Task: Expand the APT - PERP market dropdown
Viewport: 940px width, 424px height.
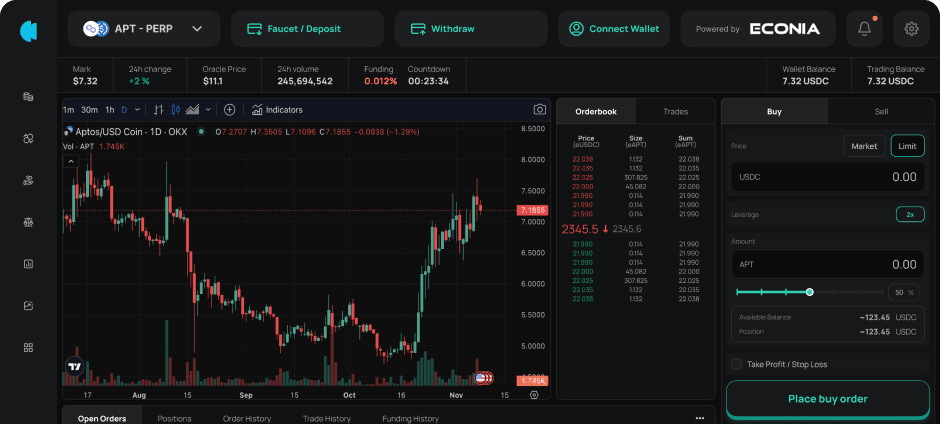Action: (197, 29)
